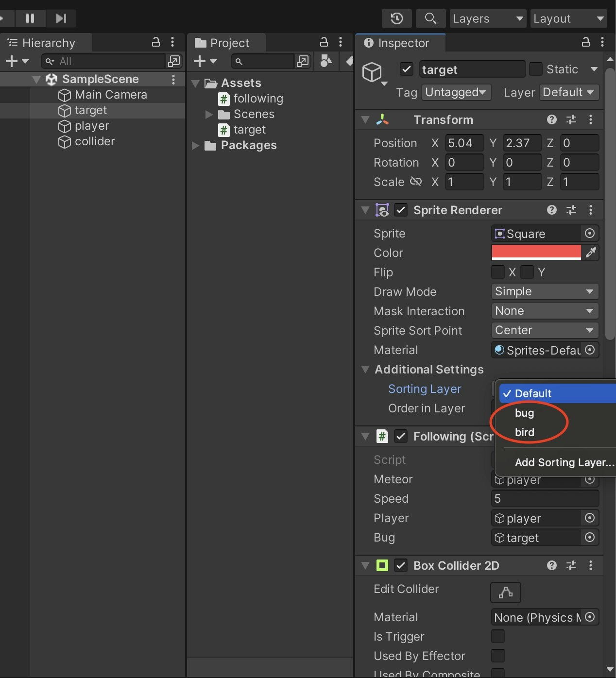Open the undo history icon

click(397, 18)
